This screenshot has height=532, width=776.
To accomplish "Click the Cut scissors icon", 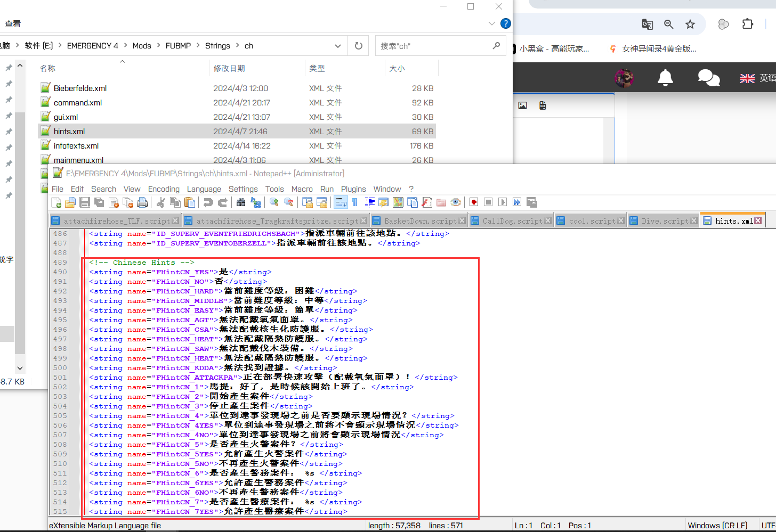I will (x=160, y=202).
